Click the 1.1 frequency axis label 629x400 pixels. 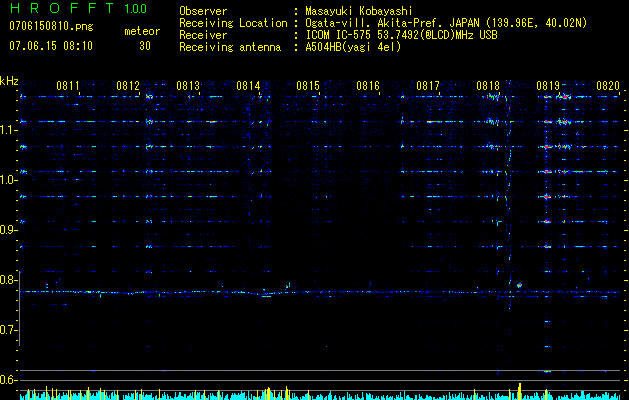tap(9, 130)
